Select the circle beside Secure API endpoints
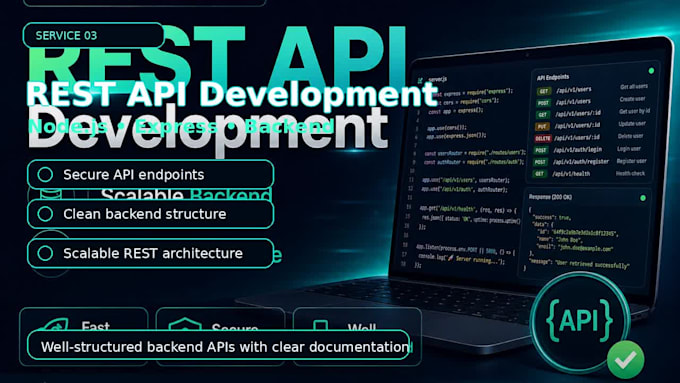Image resolution: width=680 pixels, height=383 pixels. point(45,174)
